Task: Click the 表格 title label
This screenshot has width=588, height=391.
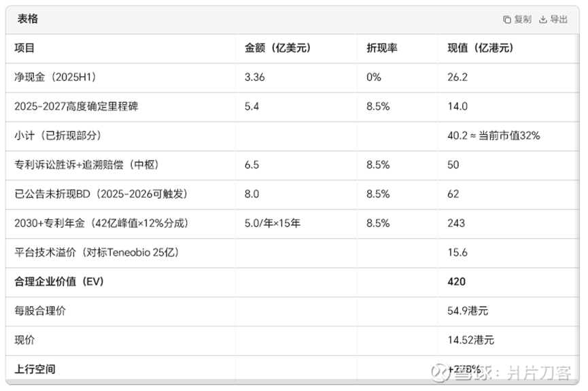Action: (x=28, y=19)
